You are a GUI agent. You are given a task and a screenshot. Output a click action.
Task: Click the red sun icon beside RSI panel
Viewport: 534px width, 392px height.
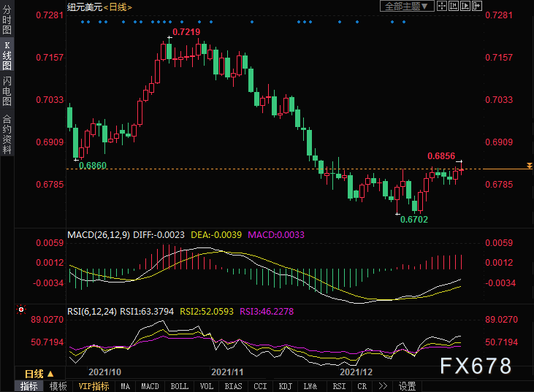pos(20,310)
